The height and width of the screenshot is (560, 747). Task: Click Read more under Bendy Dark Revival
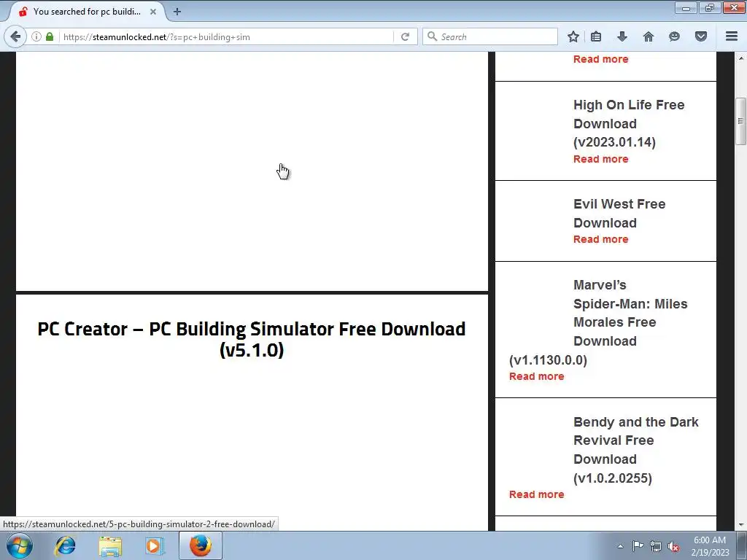[536, 494]
